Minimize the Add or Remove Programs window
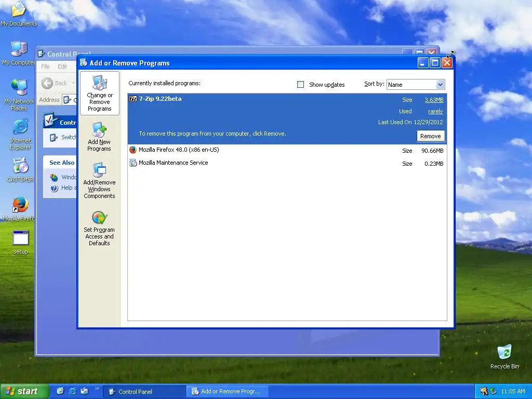 tap(423, 63)
